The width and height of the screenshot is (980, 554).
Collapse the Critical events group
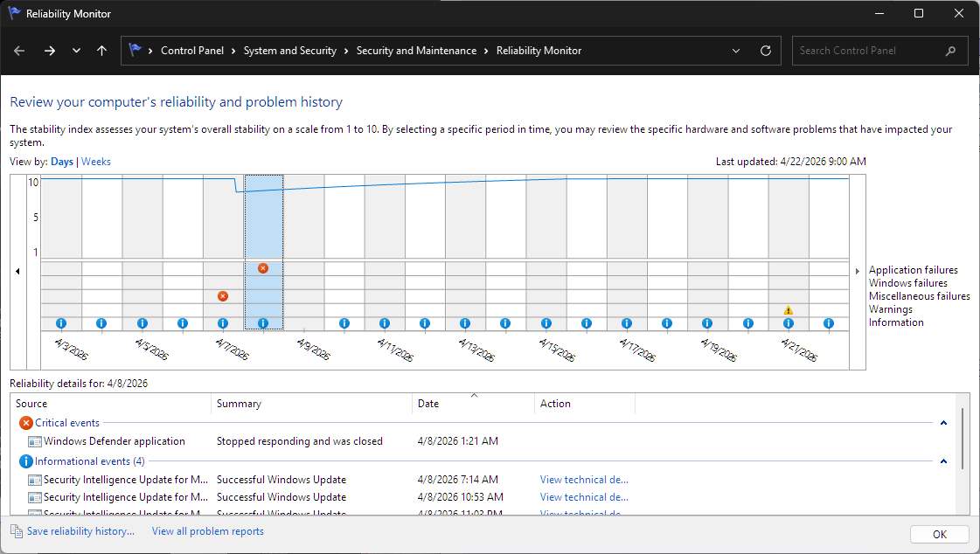tap(944, 423)
